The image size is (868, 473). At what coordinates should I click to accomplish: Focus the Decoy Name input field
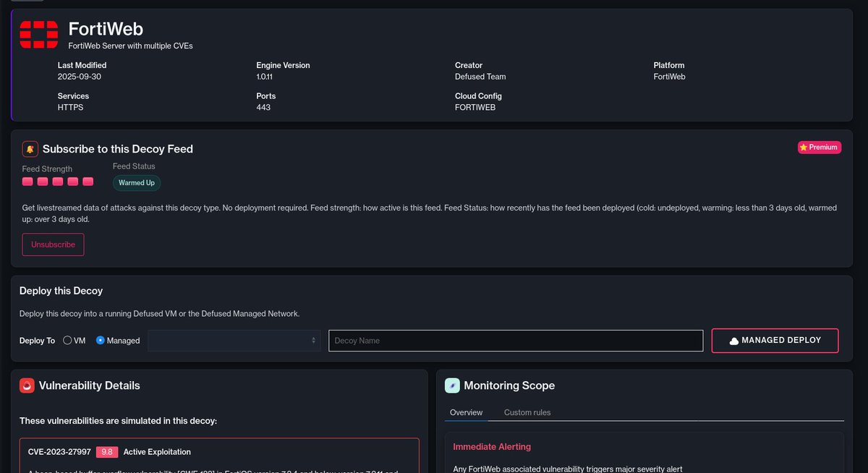pos(516,341)
